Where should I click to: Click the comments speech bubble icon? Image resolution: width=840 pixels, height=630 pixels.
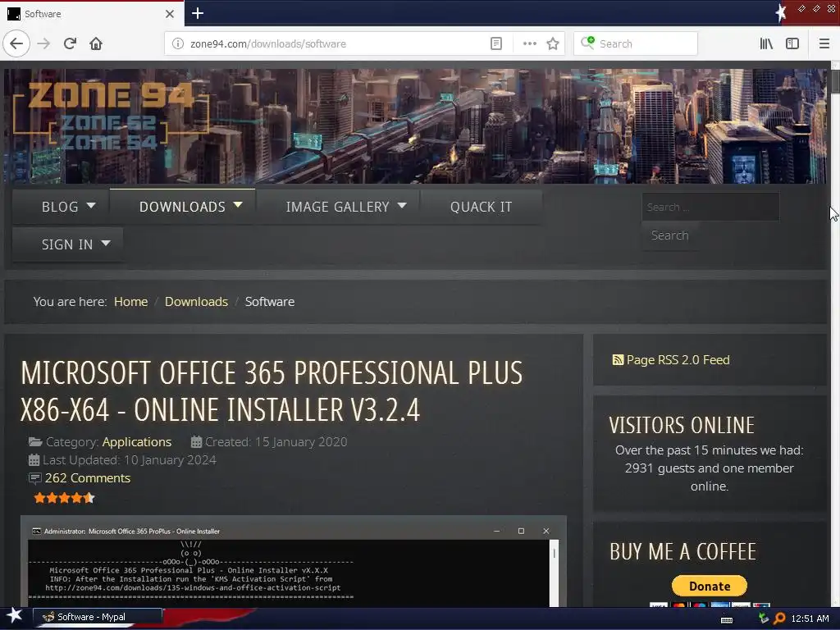point(34,478)
